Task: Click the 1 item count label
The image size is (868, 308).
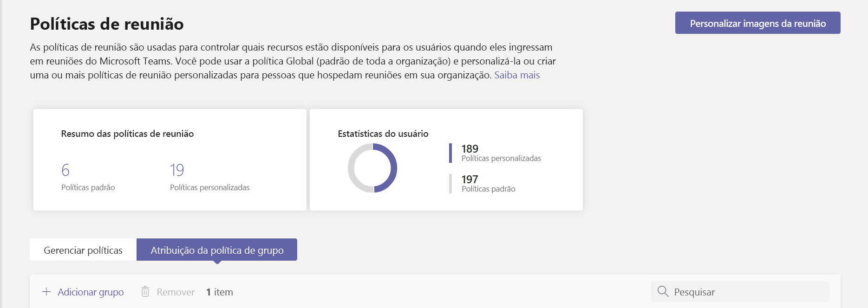Action: 220,292
